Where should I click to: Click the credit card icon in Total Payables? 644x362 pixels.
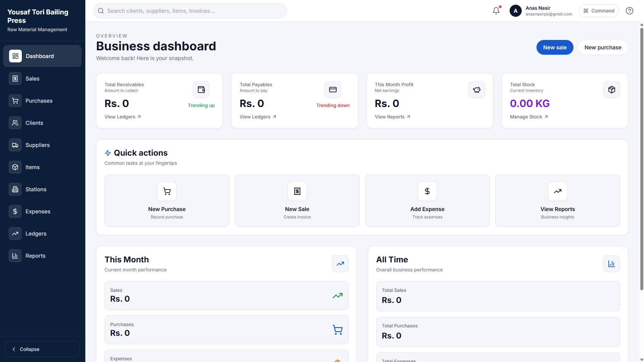333,90
